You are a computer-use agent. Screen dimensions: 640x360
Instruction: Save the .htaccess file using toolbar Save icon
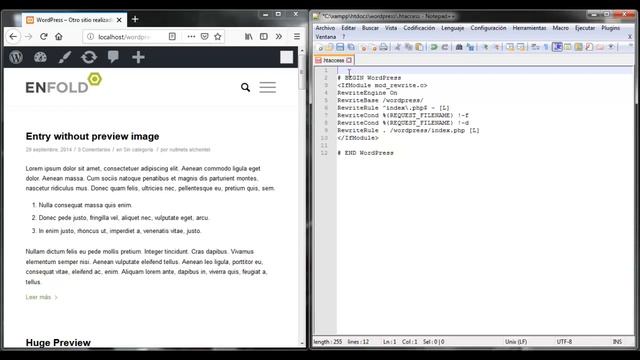[x=340, y=47]
